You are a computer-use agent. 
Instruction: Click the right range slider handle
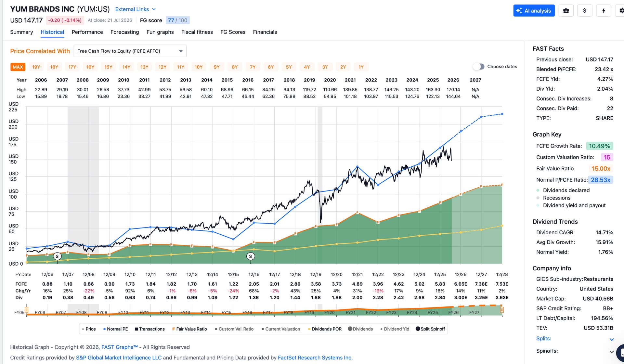tap(502, 310)
